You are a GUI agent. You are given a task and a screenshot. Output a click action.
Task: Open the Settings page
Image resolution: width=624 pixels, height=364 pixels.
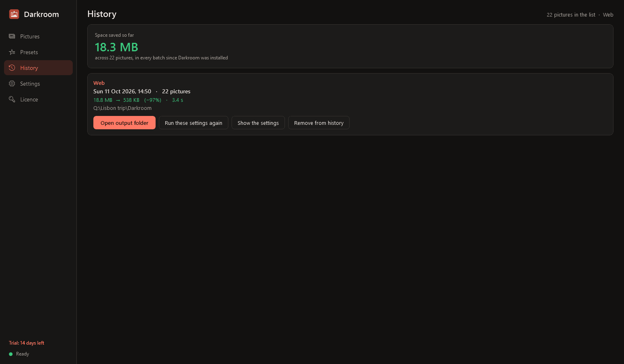tap(38, 84)
